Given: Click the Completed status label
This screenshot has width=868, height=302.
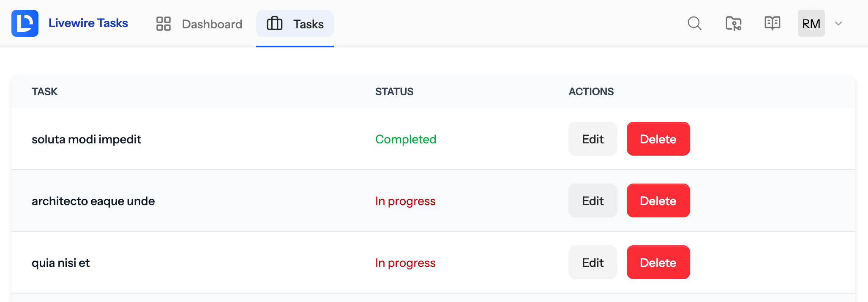Looking at the screenshot, I should click(x=406, y=139).
